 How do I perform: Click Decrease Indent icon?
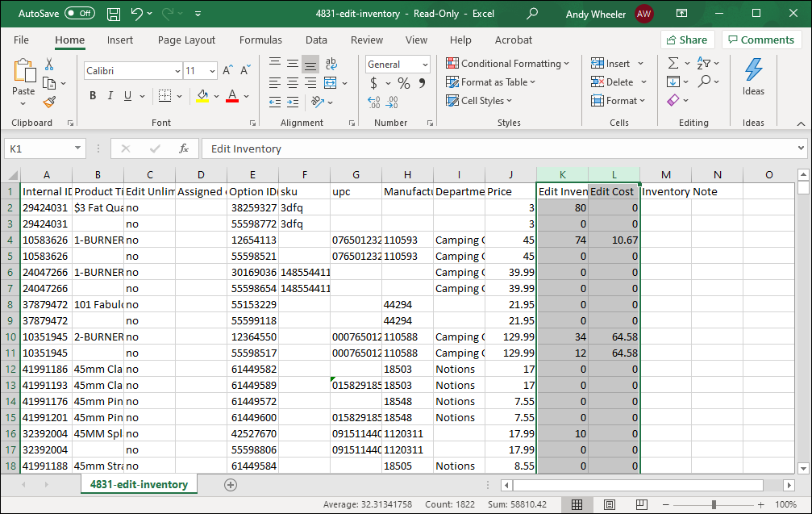275,102
